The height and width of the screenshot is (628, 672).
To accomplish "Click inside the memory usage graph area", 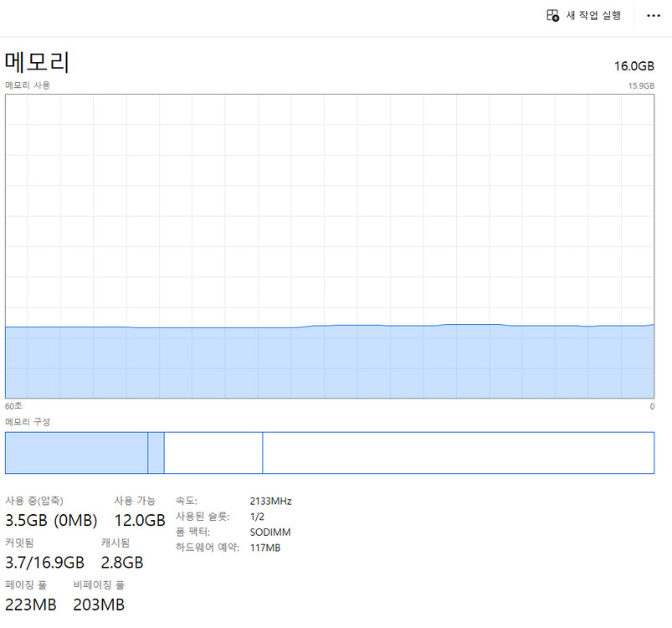I will (x=330, y=246).
